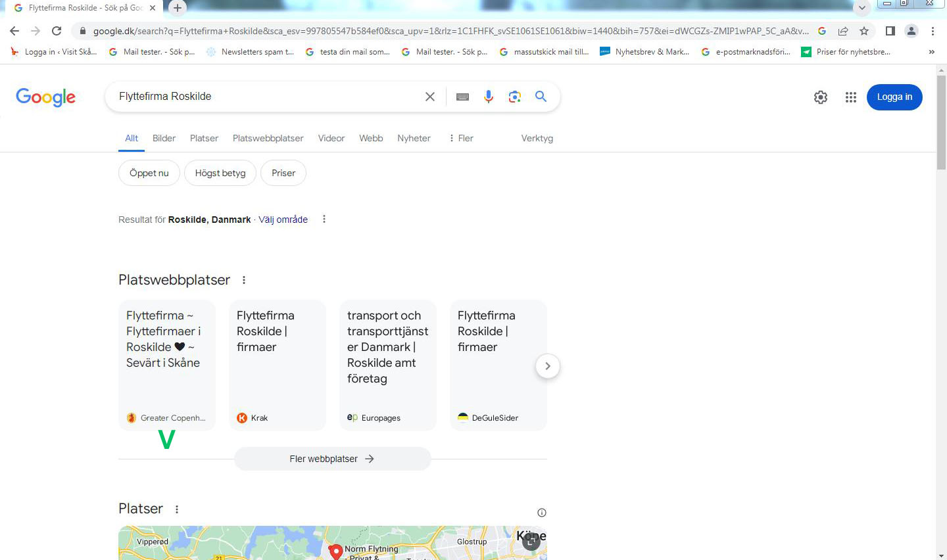The height and width of the screenshot is (560, 947).
Task: Switch to the Nyheter tab
Action: click(414, 138)
